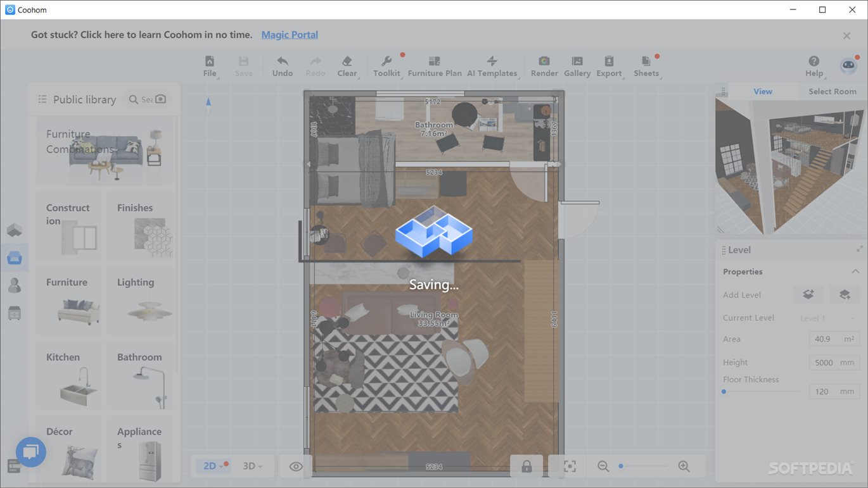This screenshot has width=868, height=488.
Task: Open the user profile sidebar icon
Action: coord(15,285)
